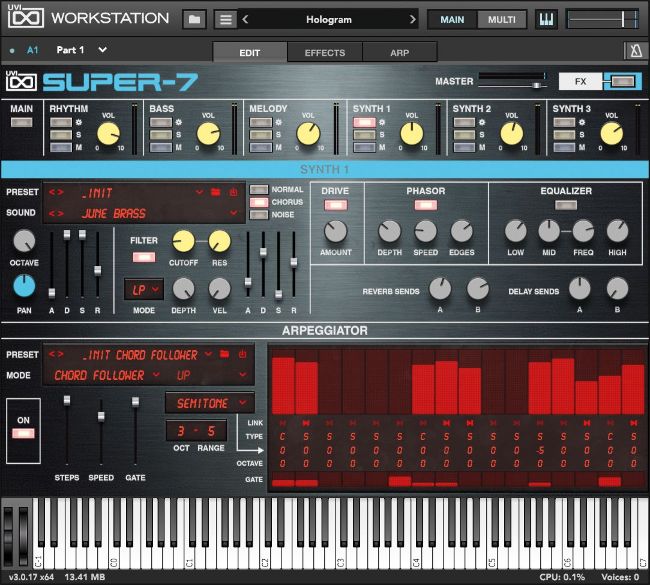Viewport: 650px width, 585px height.
Task: Open the file browser folder icon
Action: click(x=194, y=19)
